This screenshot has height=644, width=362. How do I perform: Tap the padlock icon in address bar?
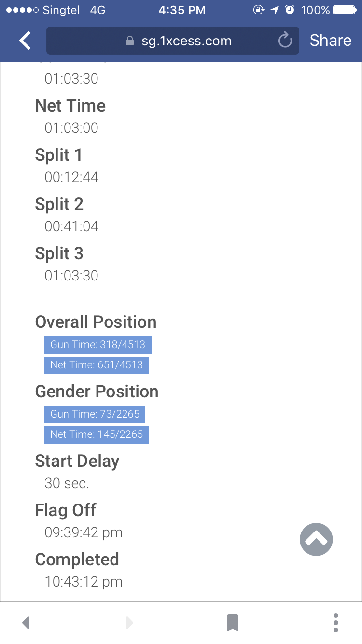point(129,41)
